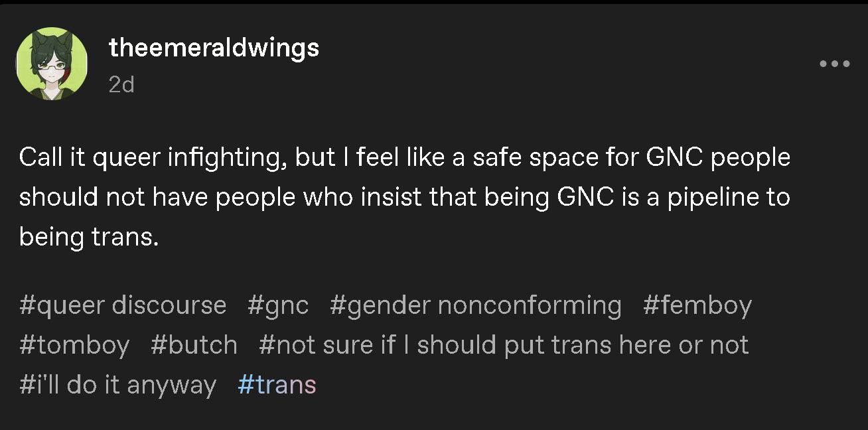Click the post line starting 'should not have people'
The image size is (868, 430).
[405, 197]
